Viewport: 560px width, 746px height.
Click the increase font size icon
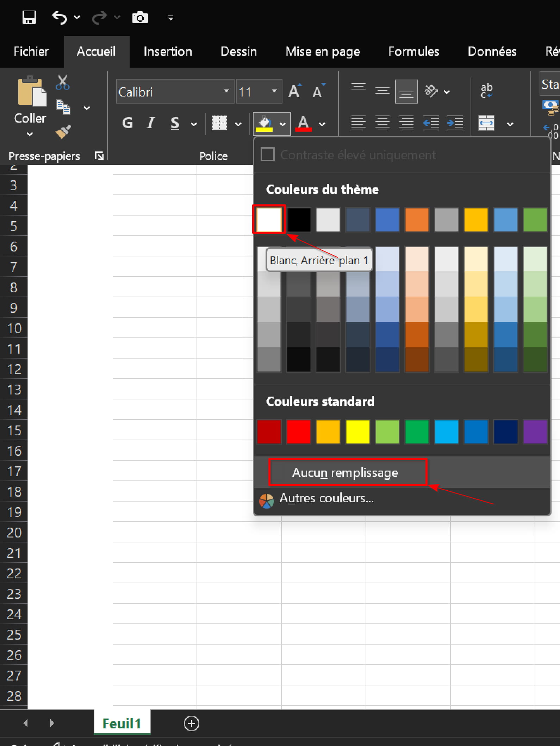tap(294, 92)
